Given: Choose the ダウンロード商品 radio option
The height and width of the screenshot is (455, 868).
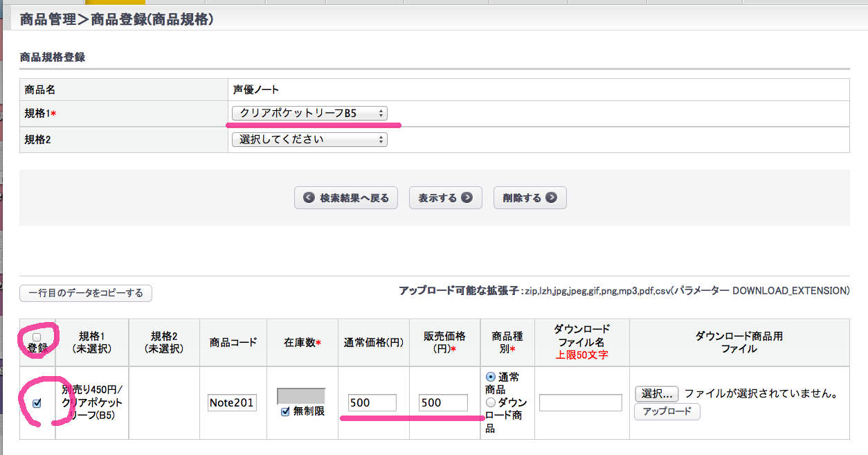Looking at the screenshot, I should tap(491, 402).
